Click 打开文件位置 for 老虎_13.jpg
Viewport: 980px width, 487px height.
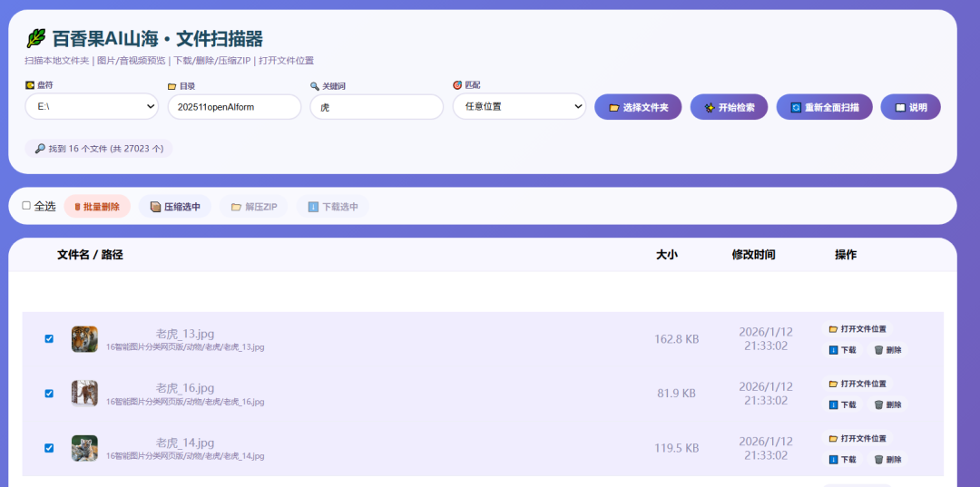pos(857,329)
